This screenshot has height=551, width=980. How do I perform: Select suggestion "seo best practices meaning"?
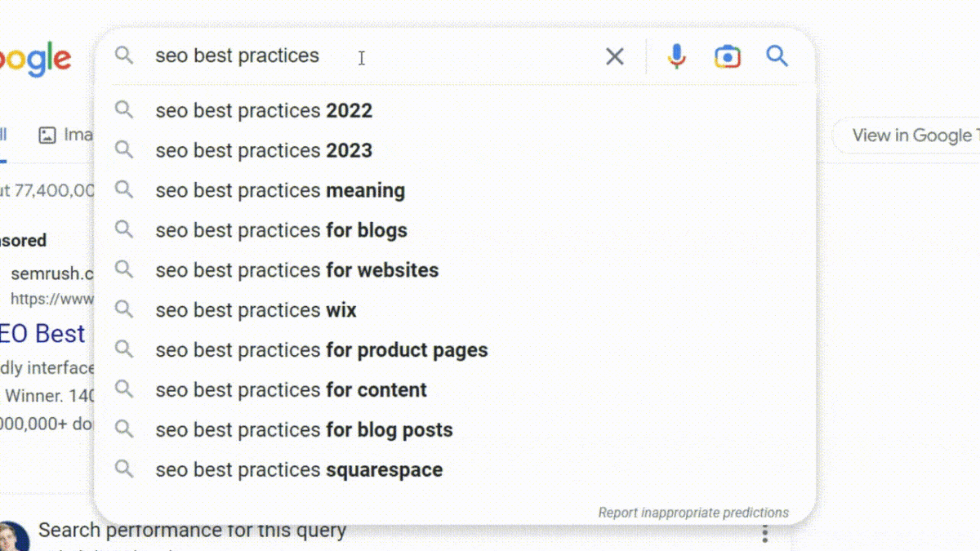pos(280,190)
